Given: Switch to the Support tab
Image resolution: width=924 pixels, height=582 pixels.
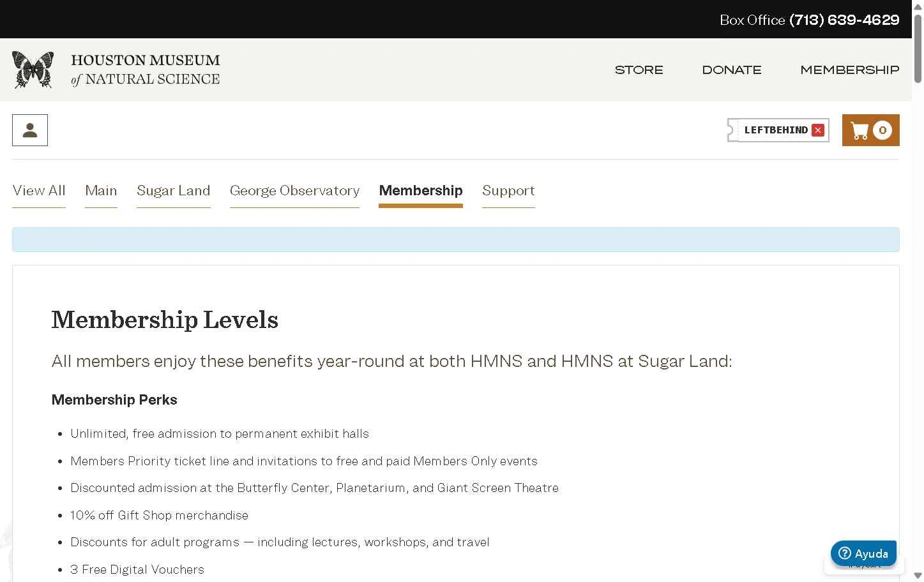Looking at the screenshot, I should click(508, 191).
